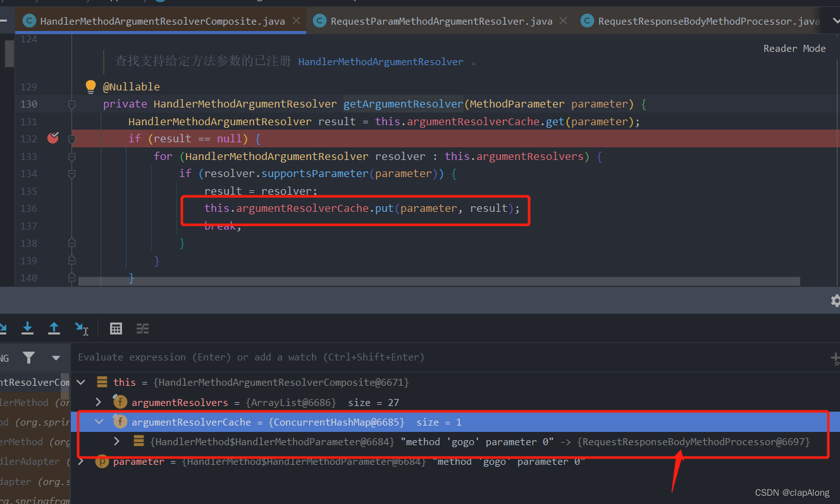Click the parameter 'p' icon
840x504 pixels.
pyautogui.click(x=101, y=462)
